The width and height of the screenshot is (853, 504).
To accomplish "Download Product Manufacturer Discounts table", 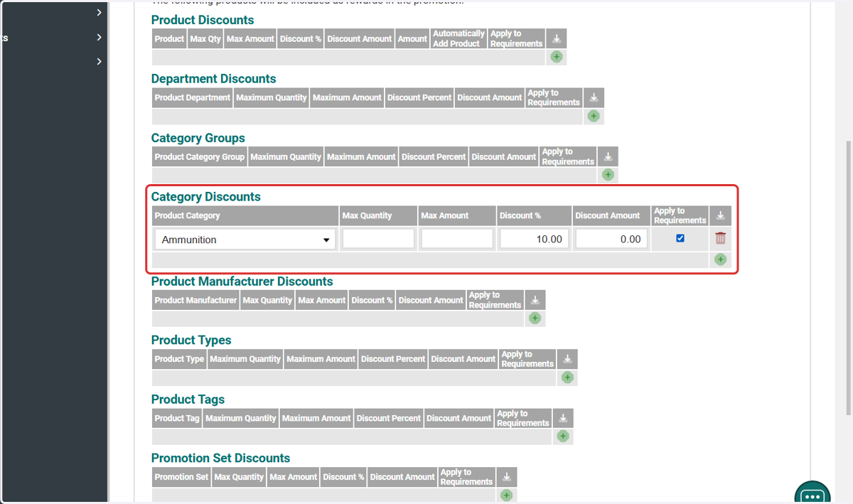I will [535, 300].
